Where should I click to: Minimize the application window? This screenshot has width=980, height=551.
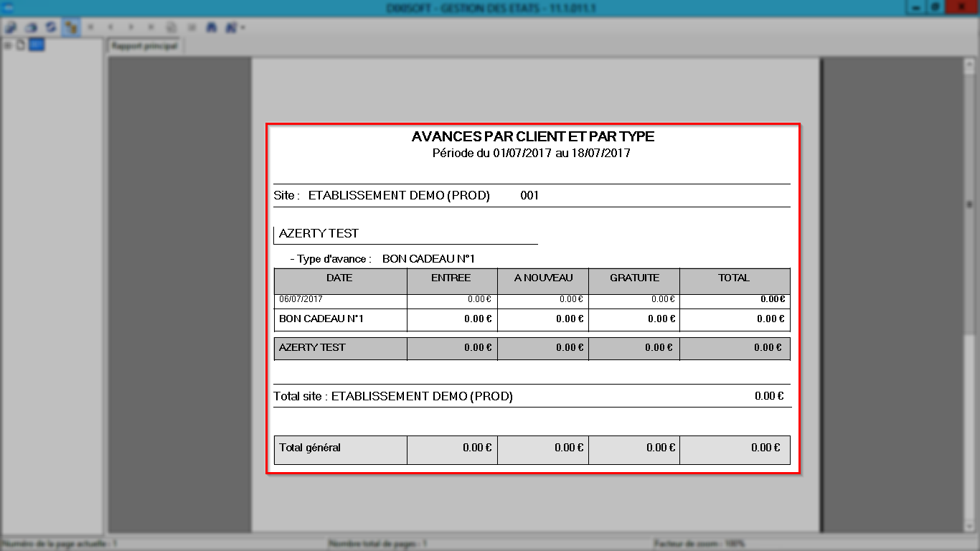click(916, 7)
